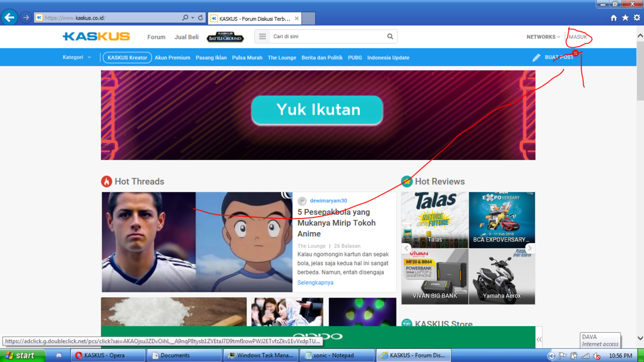644x362 pixels.
Task: Switch to KASKUS - Opera taskbar item
Action: 108,355
